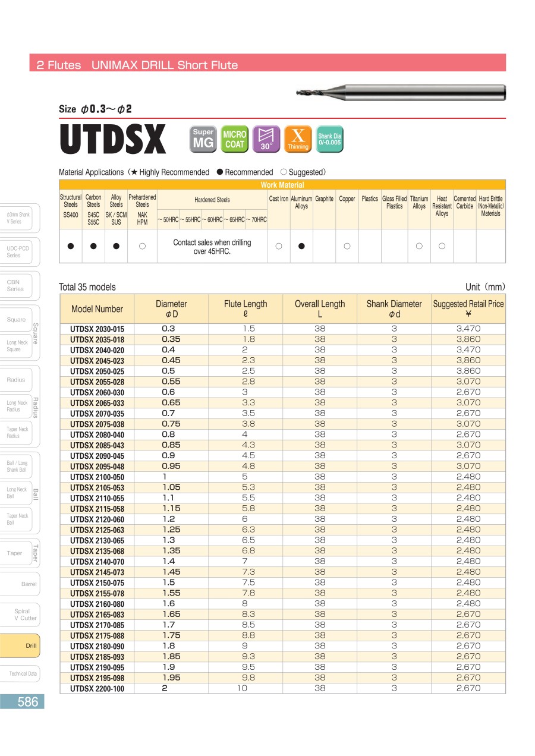Viewport: 535px width, 756px height.
Task: Click the 30° helix angle badge
Action: (x=266, y=139)
